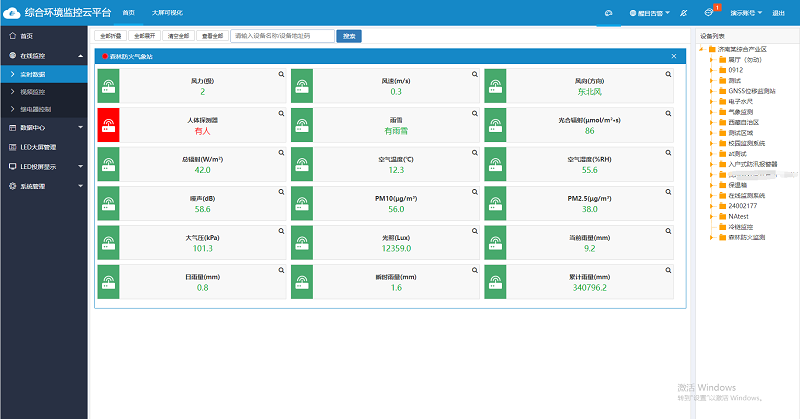Open magnifier icon on 光合辐射 card
The height and width of the screenshot is (419, 800).
668,114
